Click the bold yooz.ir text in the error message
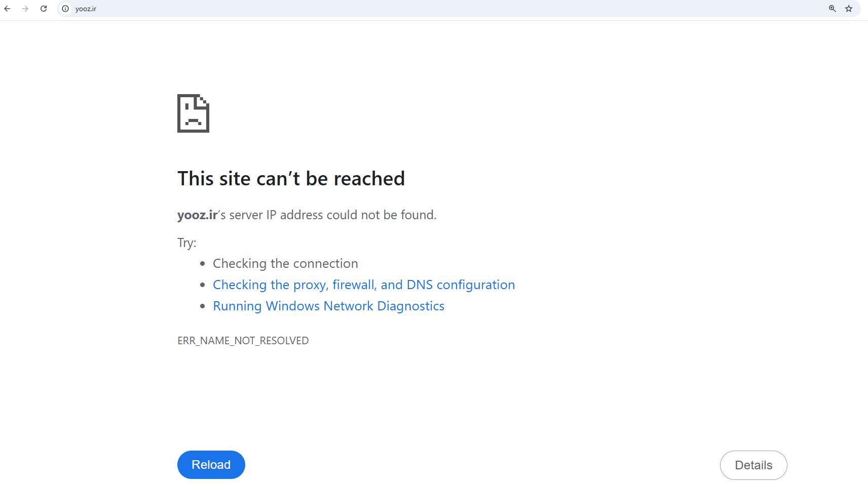Screen dimensions: 868x484 [197, 215]
